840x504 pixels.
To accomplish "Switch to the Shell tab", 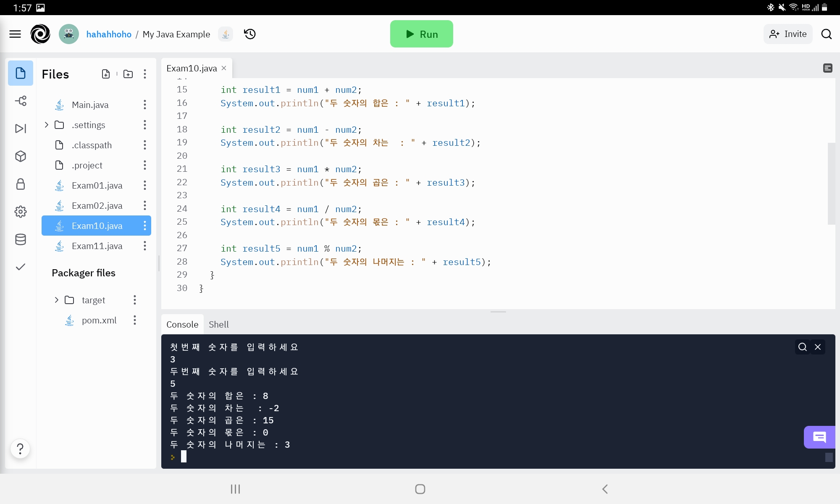I will 219,324.
